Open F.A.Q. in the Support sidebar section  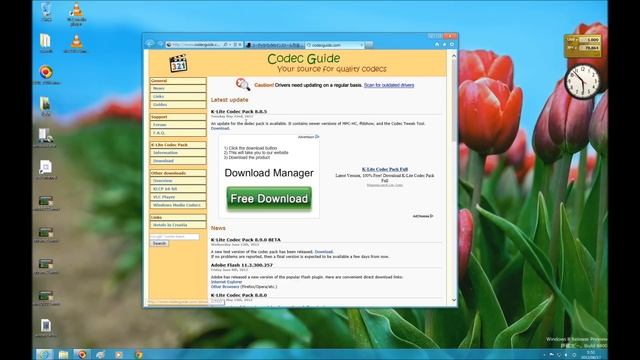point(178,133)
